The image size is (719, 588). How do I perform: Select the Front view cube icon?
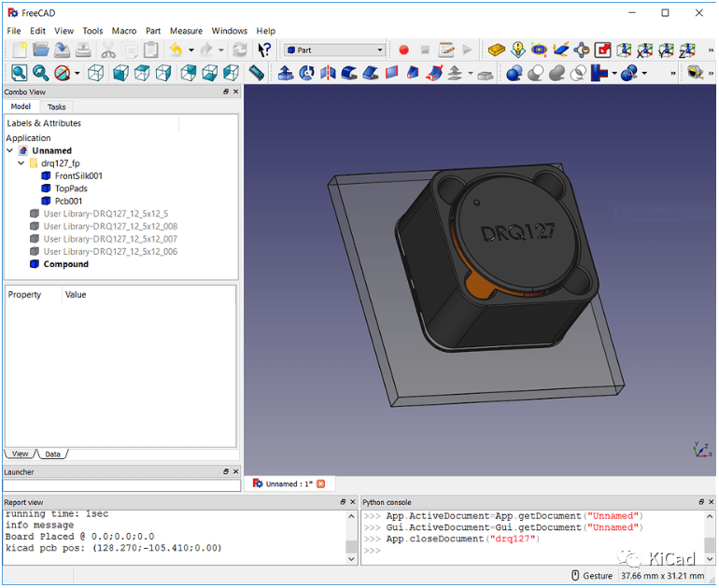click(x=120, y=73)
